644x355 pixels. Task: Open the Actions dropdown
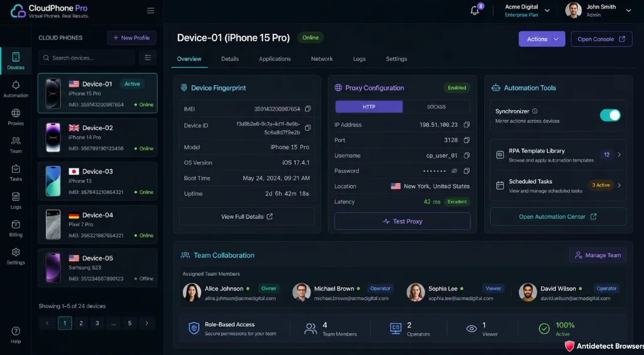click(541, 39)
